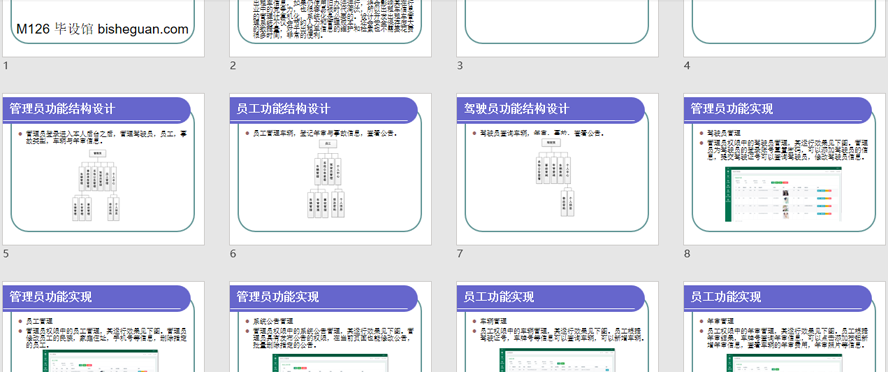Click slide number label 3
The width and height of the screenshot is (888, 372).
460,66
